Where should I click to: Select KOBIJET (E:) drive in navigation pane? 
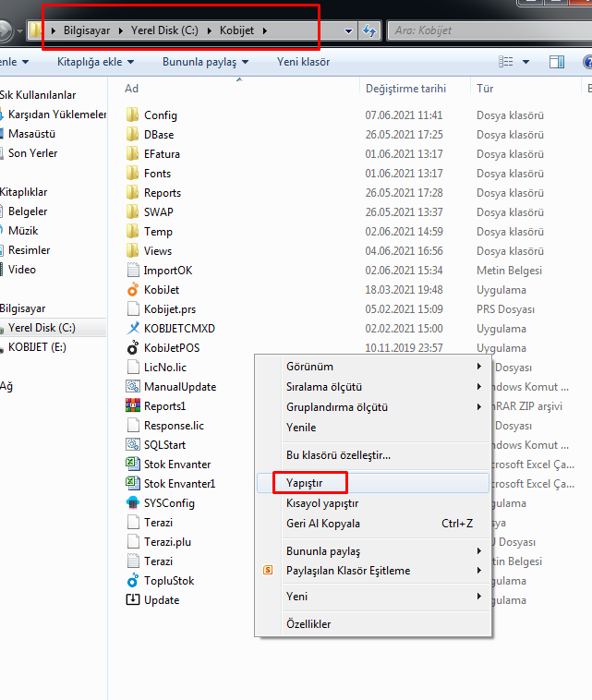tap(37, 347)
